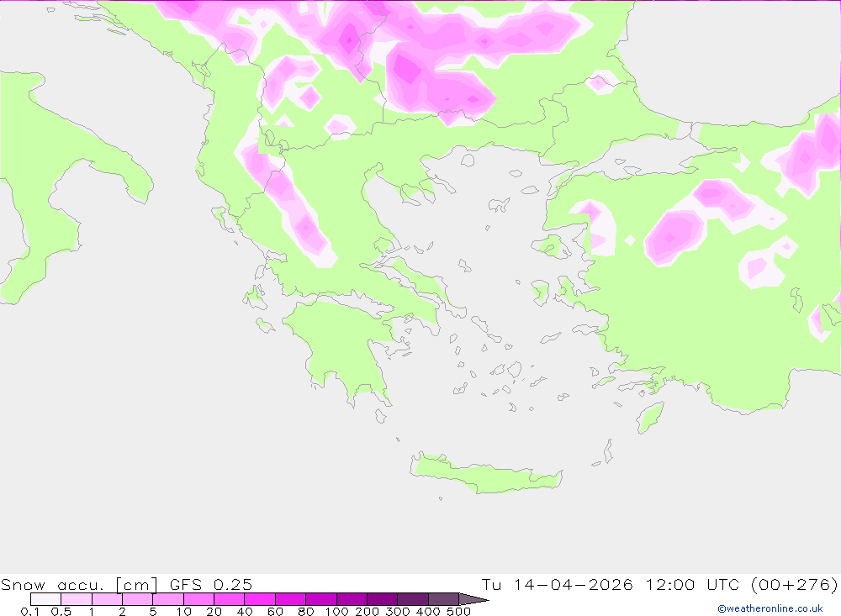Click the 400–500 cm legend swatch
The image size is (841, 616).
click(443, 599)
